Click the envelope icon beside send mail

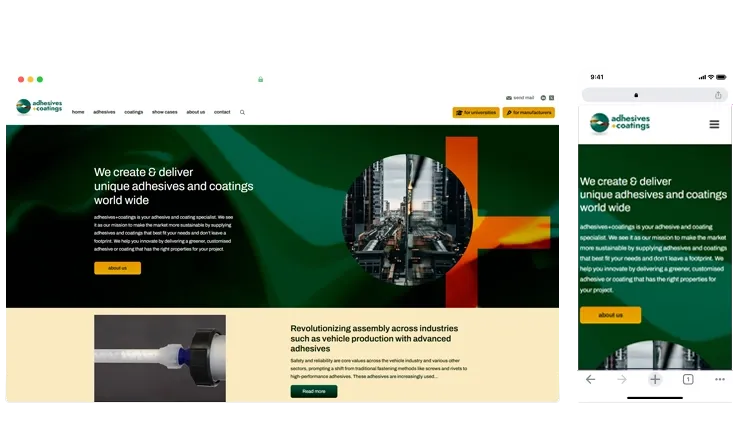pos(508,98)
